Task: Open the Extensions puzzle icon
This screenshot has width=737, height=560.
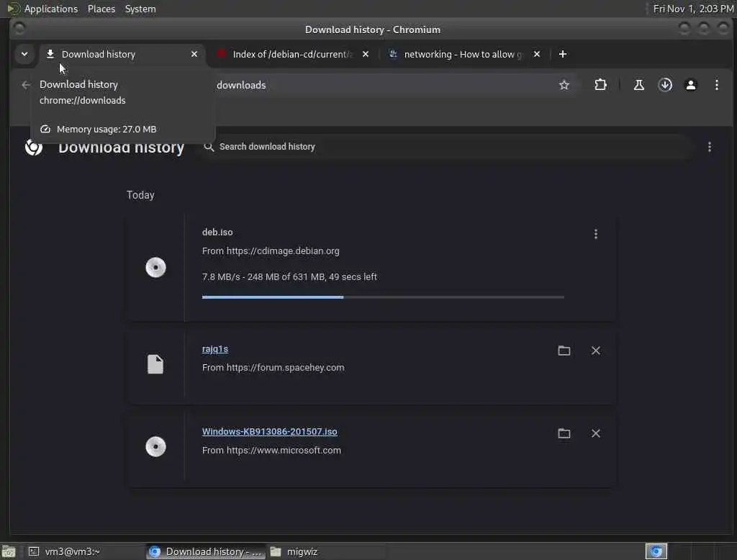Action: point(600,85)
